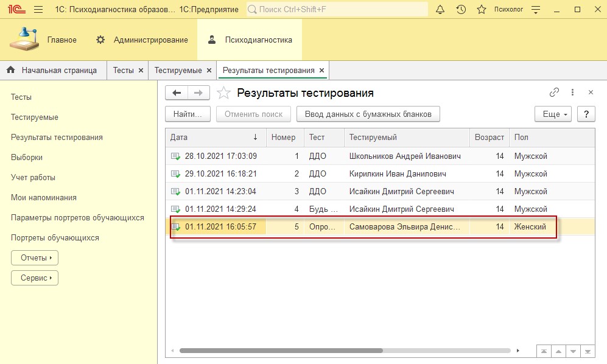Viewport: 607px width, 364px height.
Task: Open Параметры портретов обучающихся link
Action: click(x=77, y=218)
